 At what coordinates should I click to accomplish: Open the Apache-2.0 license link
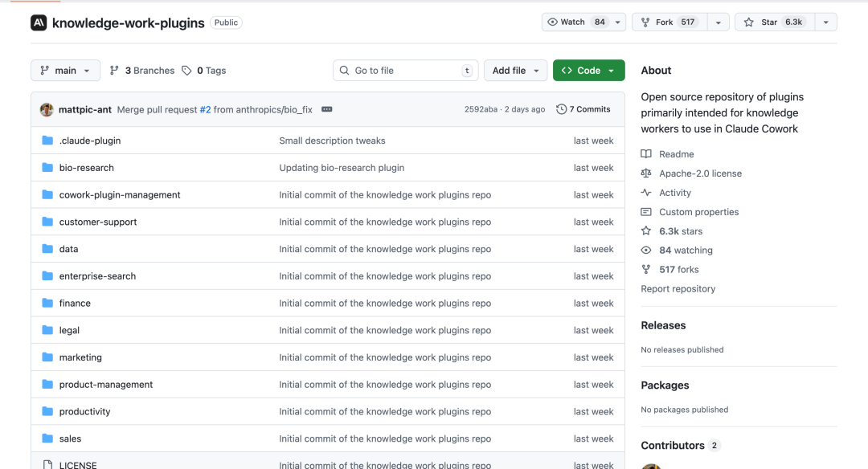click(x=700, y=173)
